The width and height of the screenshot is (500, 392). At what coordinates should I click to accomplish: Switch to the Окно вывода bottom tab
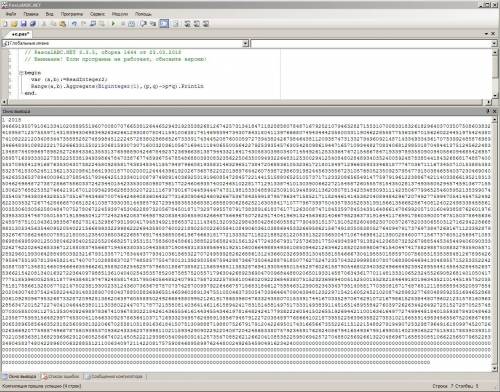[x=20, y=377]
